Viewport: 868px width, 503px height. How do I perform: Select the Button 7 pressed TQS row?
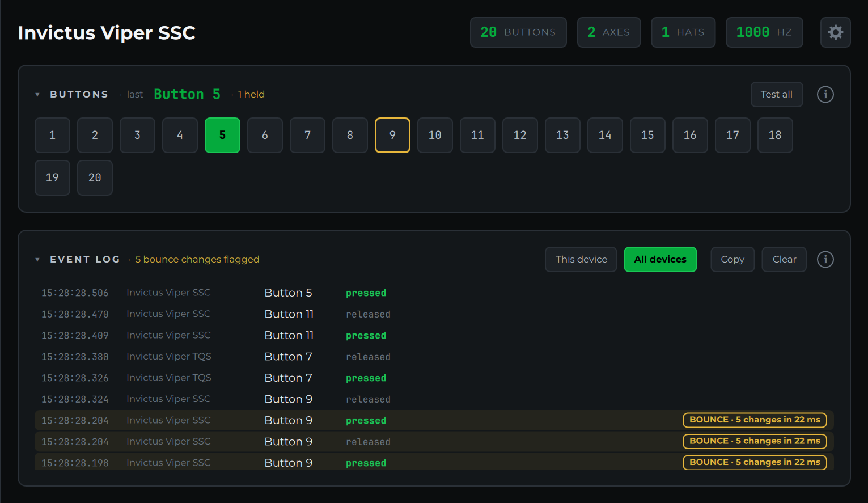tap(434, 378)
